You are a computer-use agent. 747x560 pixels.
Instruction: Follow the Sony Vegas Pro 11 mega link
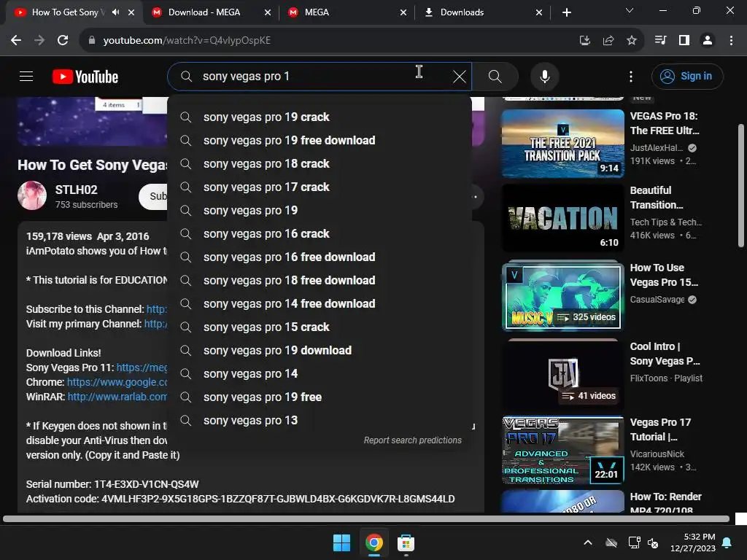(142, 367)
